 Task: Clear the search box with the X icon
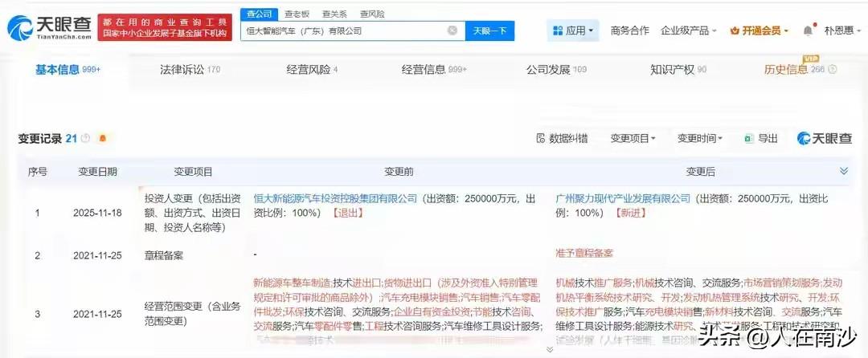(452, 31)
